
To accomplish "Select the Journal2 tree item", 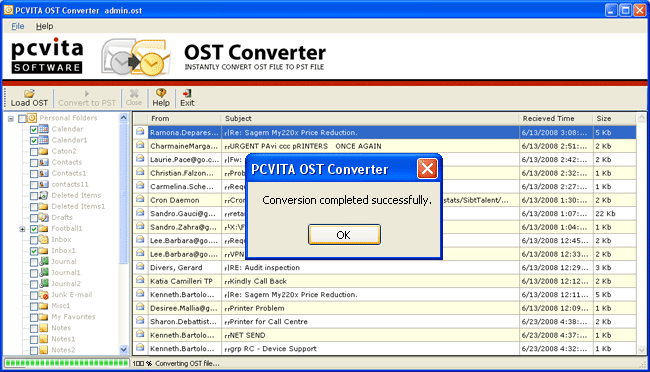I will 65,284.
